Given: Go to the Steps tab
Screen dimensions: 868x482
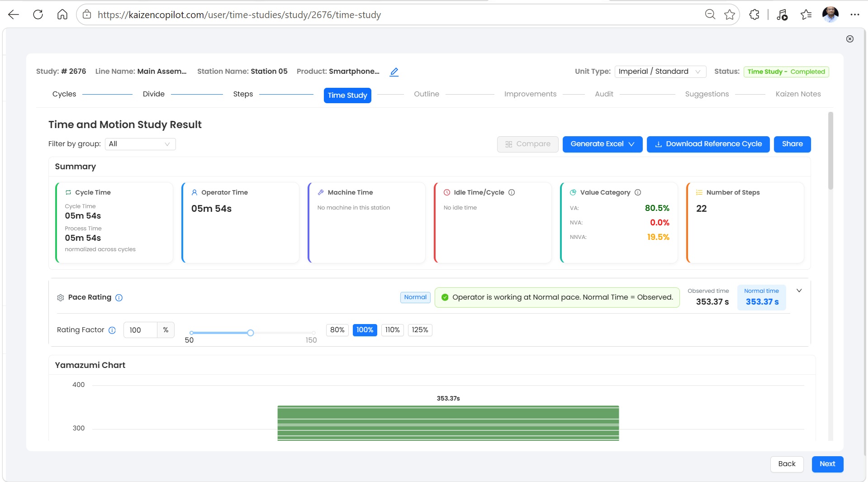Looking at the screenshot, I should [243, 94].
